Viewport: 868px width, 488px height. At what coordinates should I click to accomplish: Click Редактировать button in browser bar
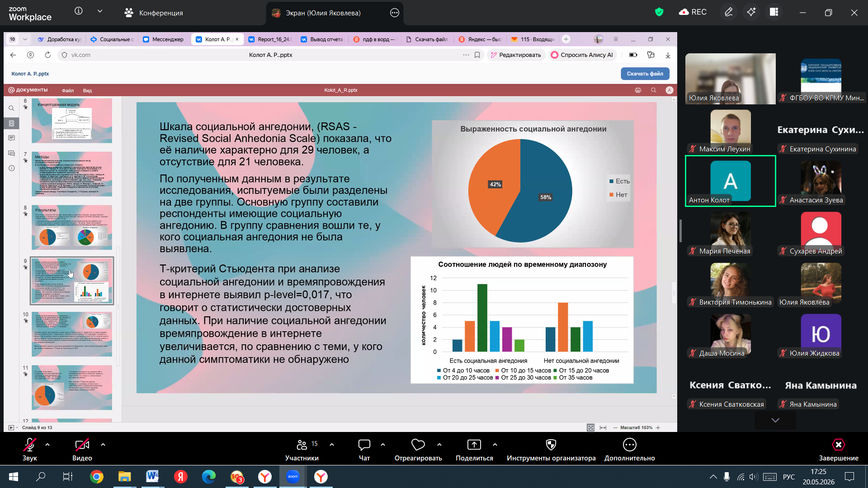[515, 55]
